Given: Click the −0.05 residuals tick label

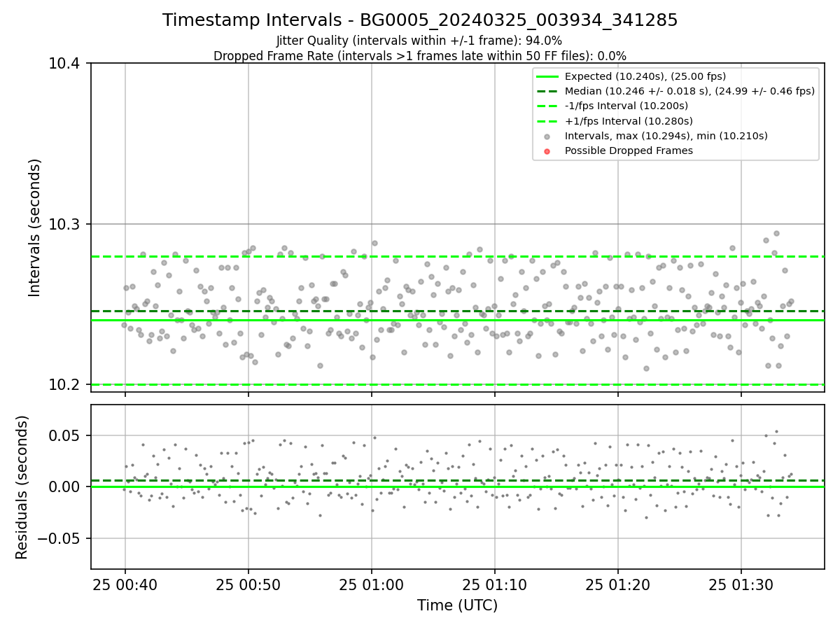Looking at the screenshot, I should click(59, 538).
